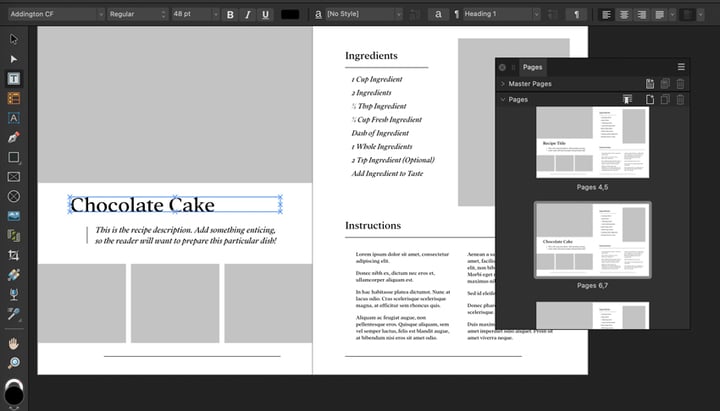
Task: Toggle bold formatting
Action: click(x=229, y=15)
